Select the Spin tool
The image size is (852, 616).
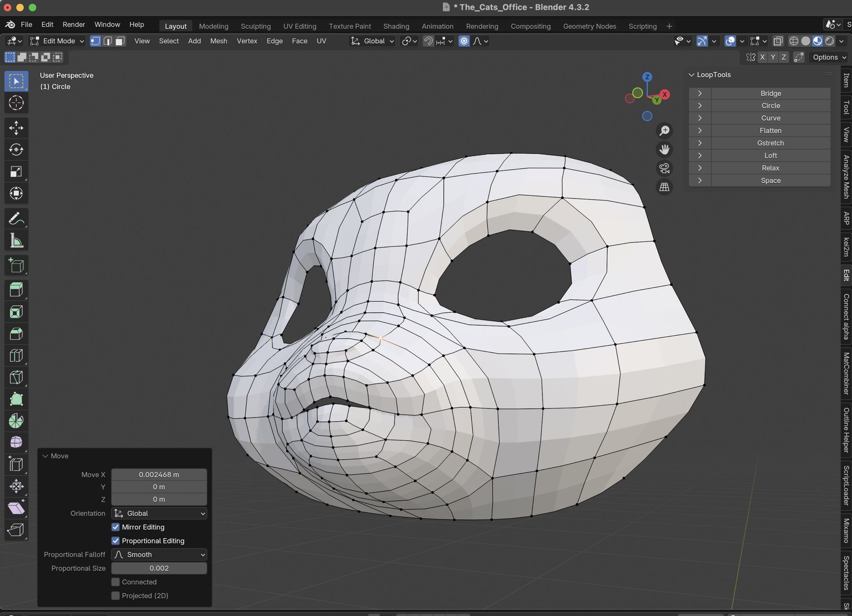16,421
